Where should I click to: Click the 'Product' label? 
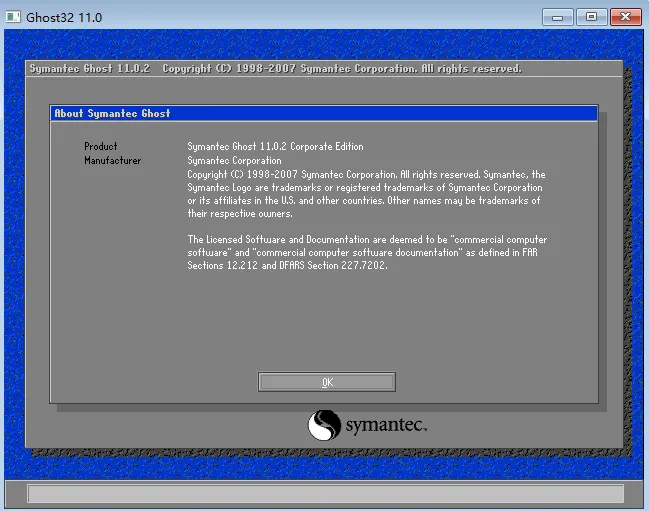[101, 146]
